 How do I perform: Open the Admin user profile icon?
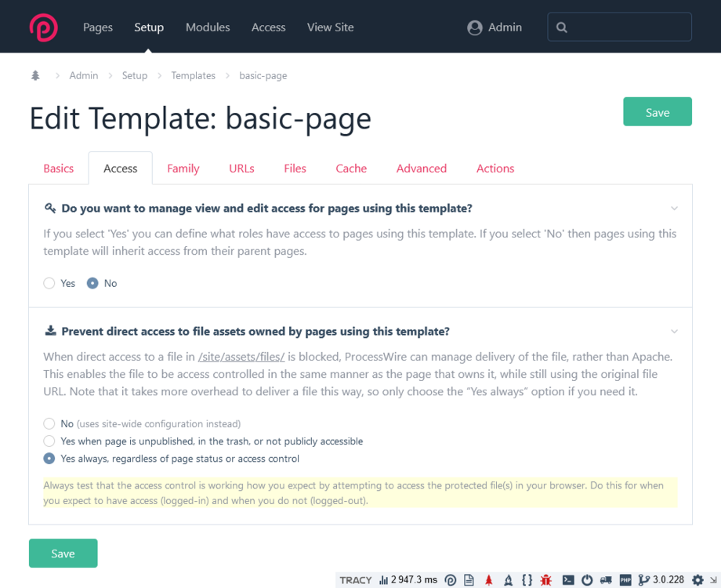pos(474,27)
